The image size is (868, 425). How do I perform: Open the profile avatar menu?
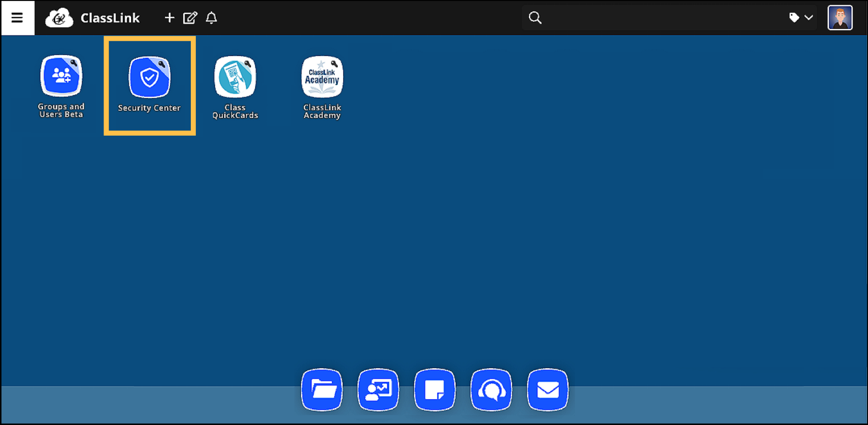tap(840, 18)
